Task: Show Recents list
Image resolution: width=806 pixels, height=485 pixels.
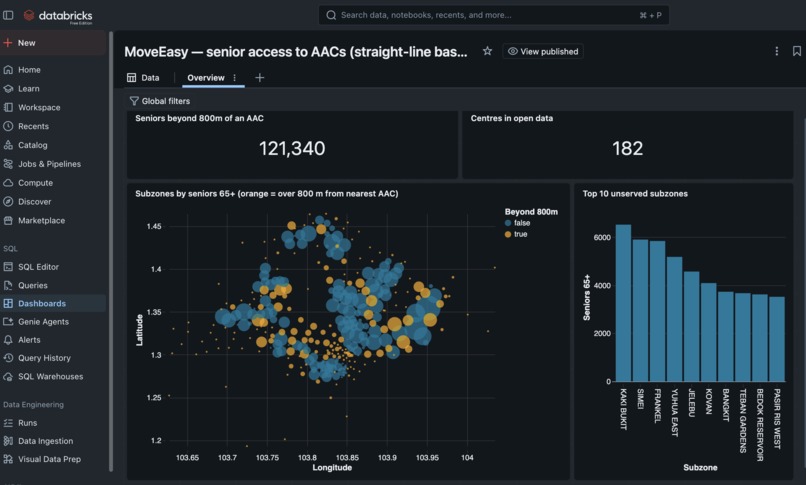Action: coord(53,126)
